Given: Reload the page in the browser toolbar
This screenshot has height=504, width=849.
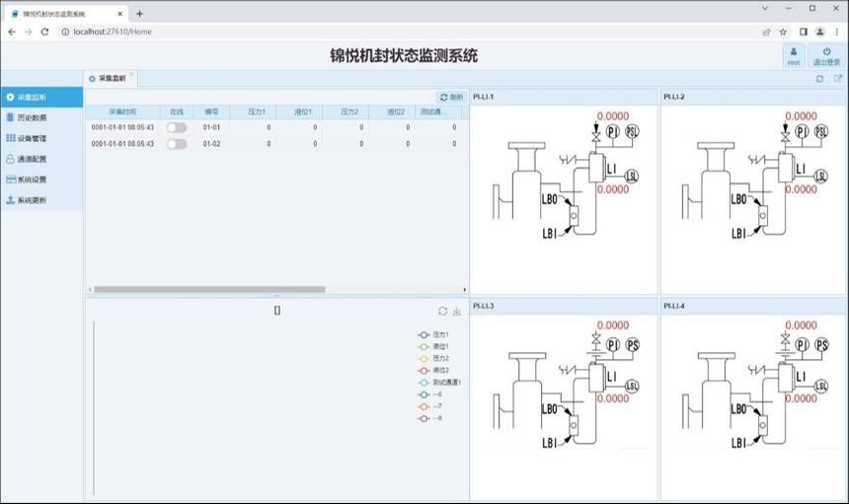Looking at the screenshot, I should point(44,32).
